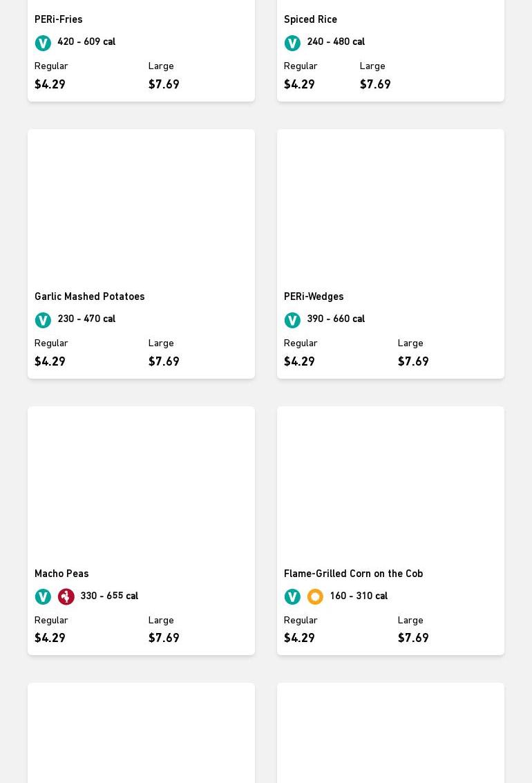This screenshot has width=532, height=783.
Task: Click the green V icon for Garlic Mashed Potatoes
Action: [43, 320]
